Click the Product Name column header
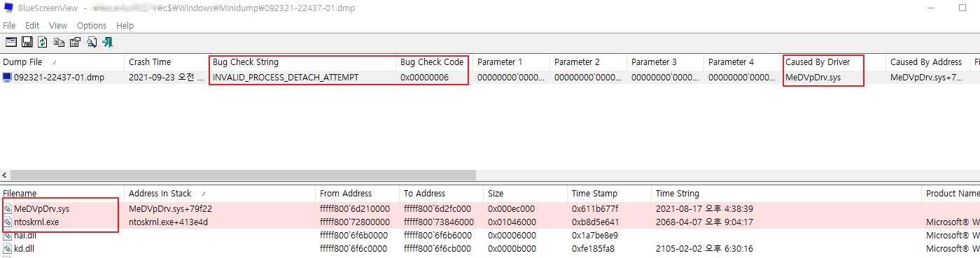This screenshot has height=258, width=980. pyautogui.click(x=951, y=193)
